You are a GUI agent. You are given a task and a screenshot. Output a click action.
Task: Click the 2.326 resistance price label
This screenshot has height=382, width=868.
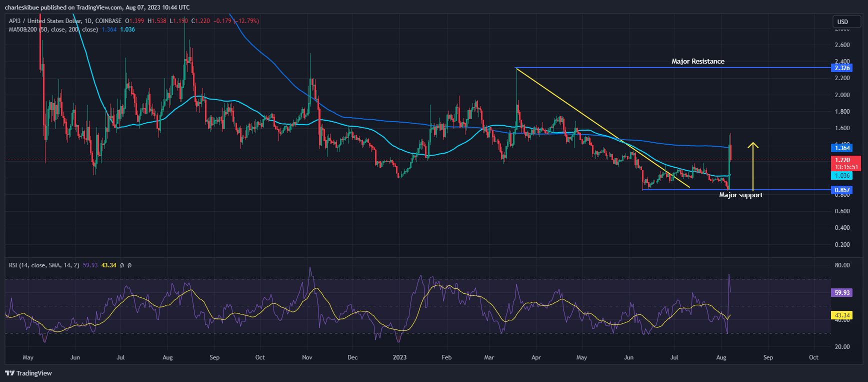[842, 68]
